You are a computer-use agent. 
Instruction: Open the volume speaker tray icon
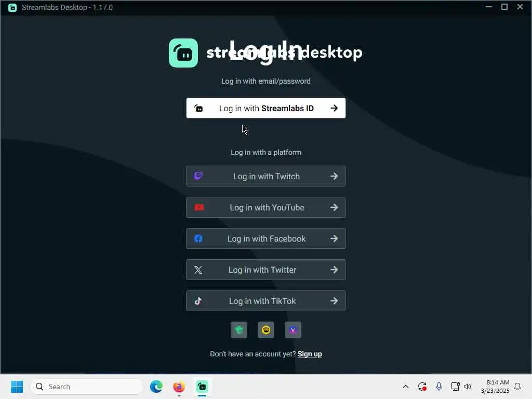(468, 387)
